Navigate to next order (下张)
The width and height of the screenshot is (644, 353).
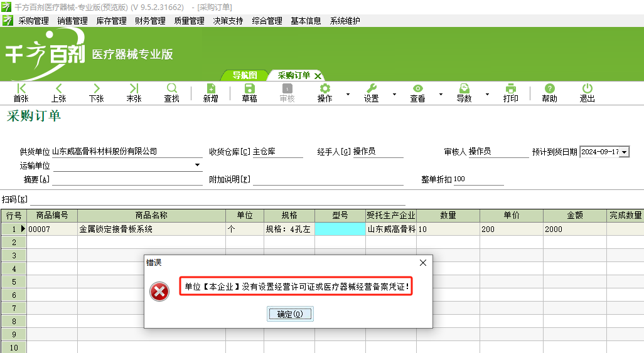pos(96,93)
